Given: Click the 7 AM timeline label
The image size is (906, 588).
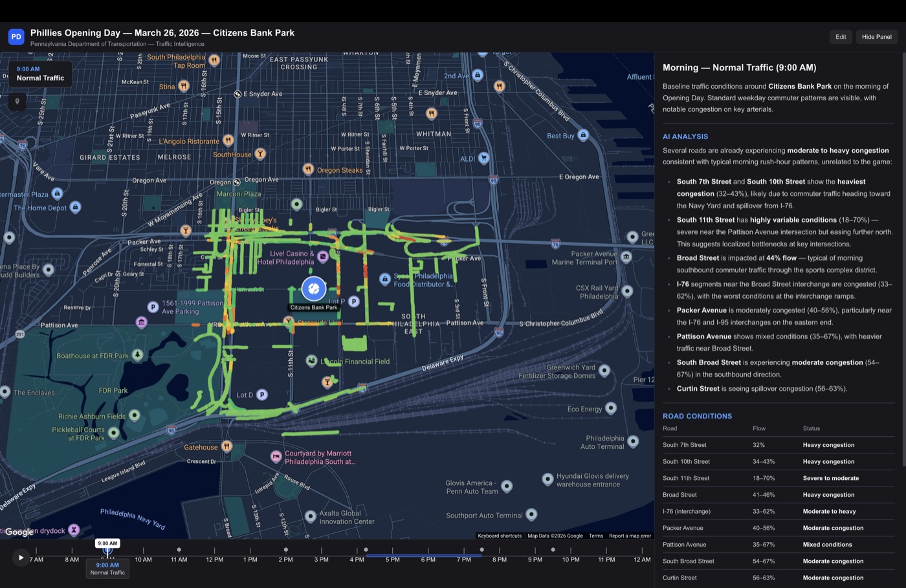Looking at the screenshot, I should [x=36, y=560].
